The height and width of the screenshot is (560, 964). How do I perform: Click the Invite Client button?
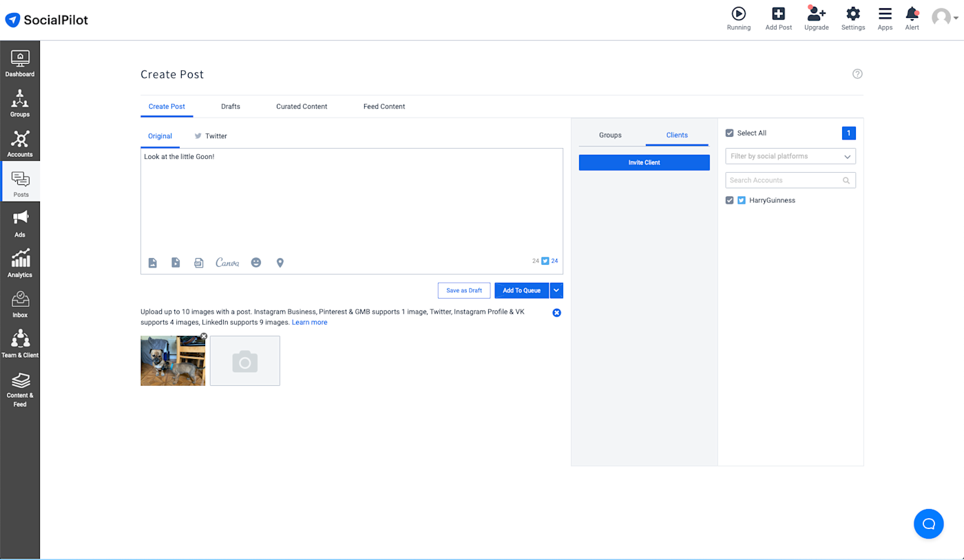645,162
